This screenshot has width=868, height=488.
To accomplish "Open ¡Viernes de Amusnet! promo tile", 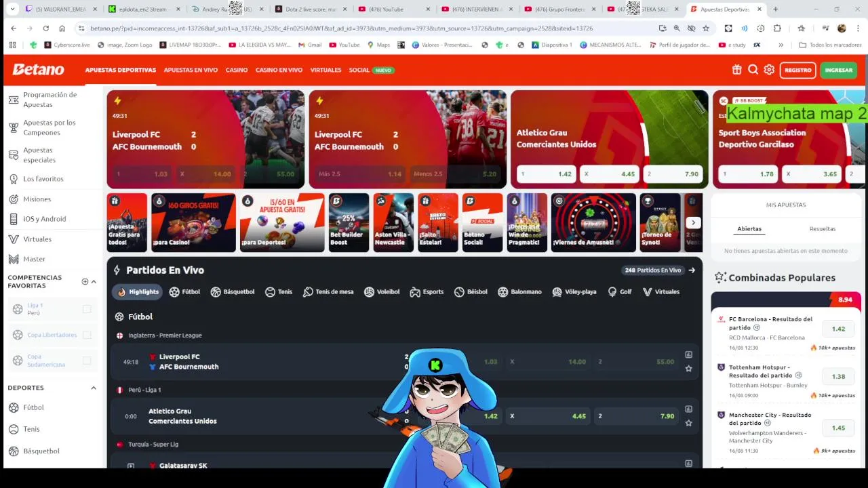I will (x=593, y=222).
